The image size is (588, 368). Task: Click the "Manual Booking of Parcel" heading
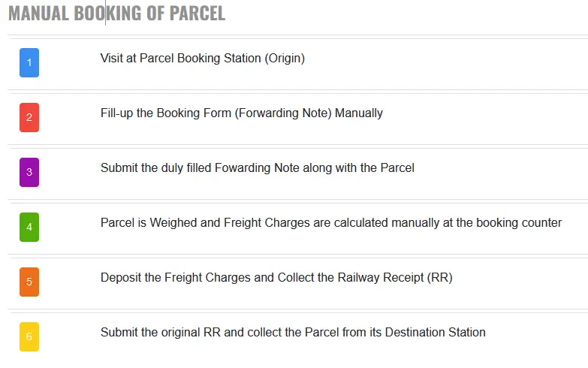tap(116, 14)
